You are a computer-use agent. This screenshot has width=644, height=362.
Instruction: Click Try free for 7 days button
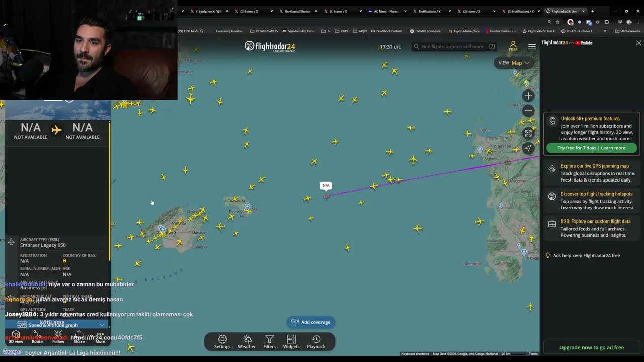[592, 148]
